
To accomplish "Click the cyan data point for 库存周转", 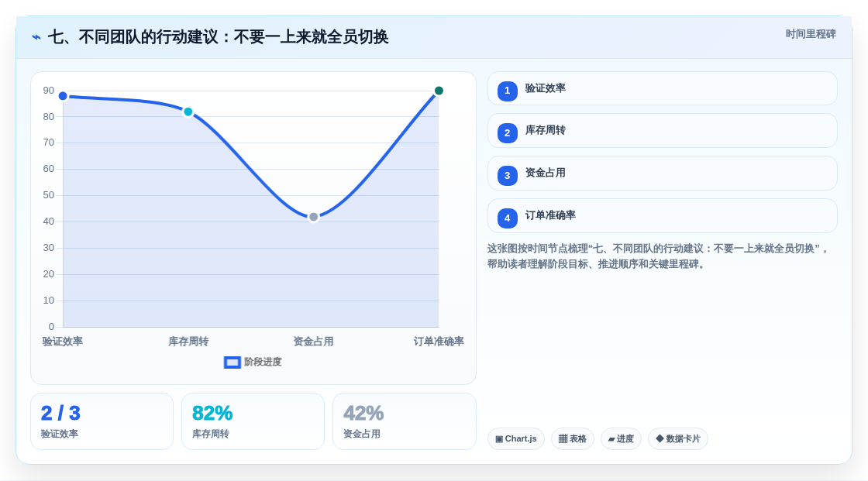I will 188,112.
